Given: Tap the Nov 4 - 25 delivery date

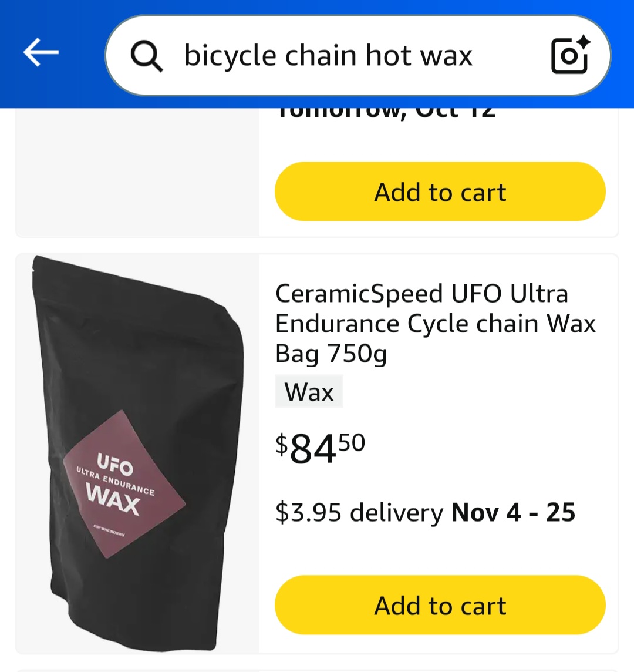Looking at the screenshot, I should [x=513, y=512].
